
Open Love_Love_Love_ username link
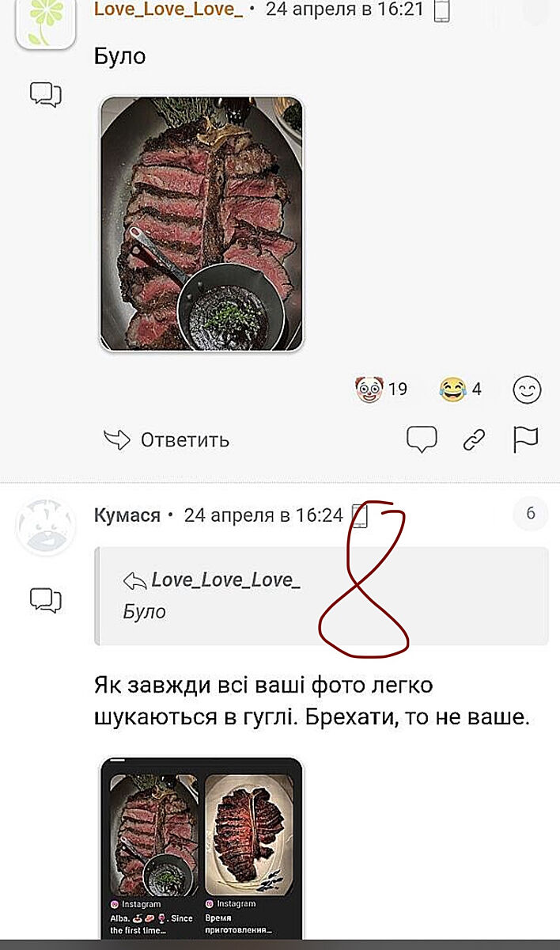coord(168,9)
